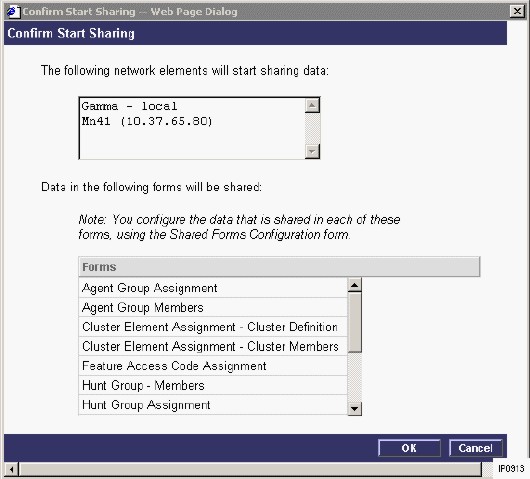Click the Forms list scrollbar thumb
The width and height of the screenshot is (530, 479).
pos(354,322)
